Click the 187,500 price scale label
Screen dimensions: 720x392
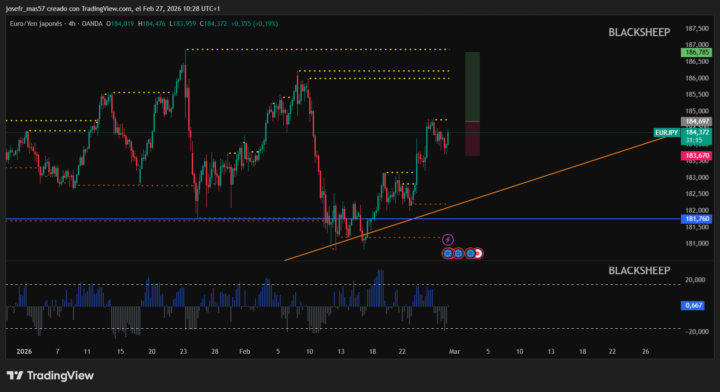[x=697, y=28]
